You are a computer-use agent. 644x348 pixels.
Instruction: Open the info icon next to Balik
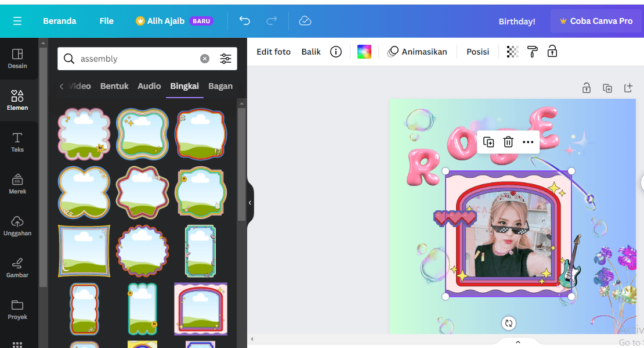pyautogui.click(x=335, y=52)
